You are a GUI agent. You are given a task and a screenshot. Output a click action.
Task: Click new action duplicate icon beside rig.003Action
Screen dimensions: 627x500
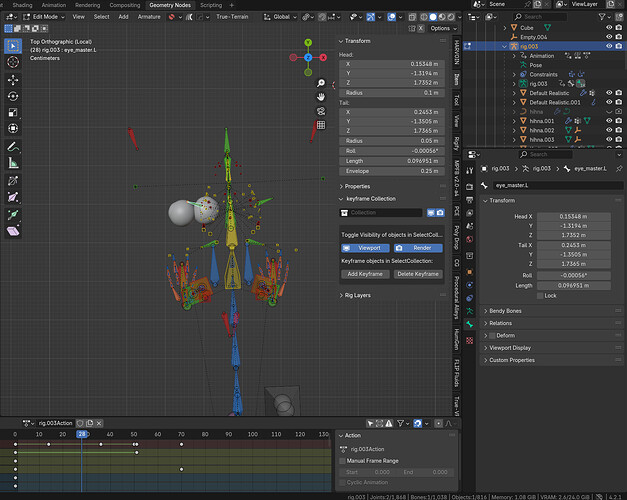tap(90, 423)
